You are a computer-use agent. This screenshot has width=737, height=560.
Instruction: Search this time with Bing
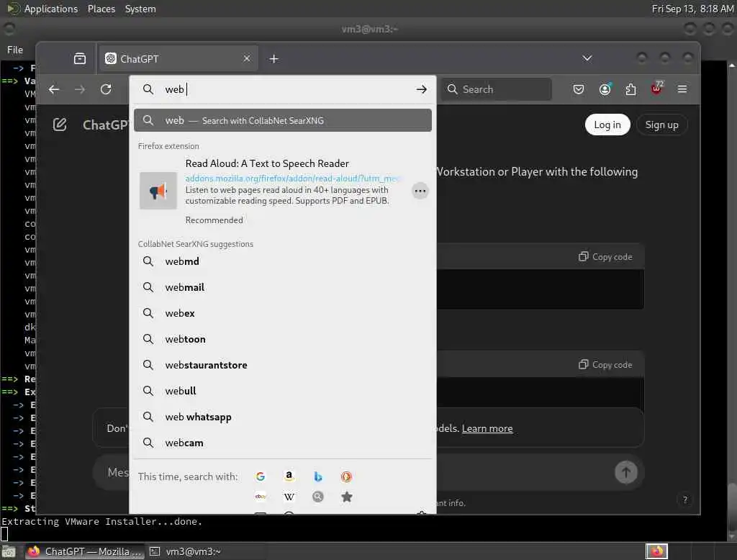[317, 477]
